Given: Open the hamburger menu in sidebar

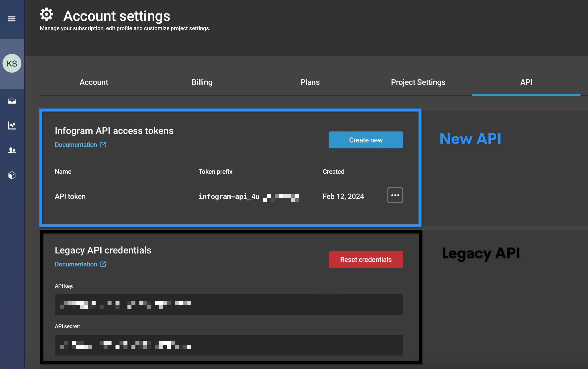Looking at the screenshot, I should click(12, 19).
